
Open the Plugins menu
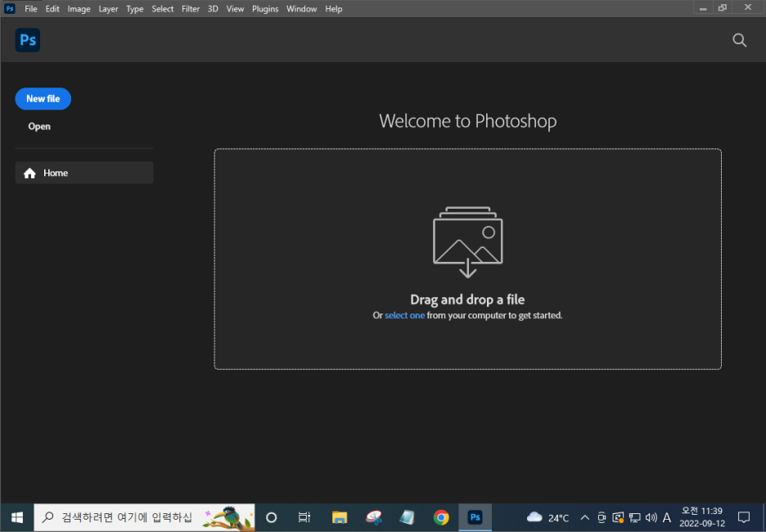tap(265, 9)
